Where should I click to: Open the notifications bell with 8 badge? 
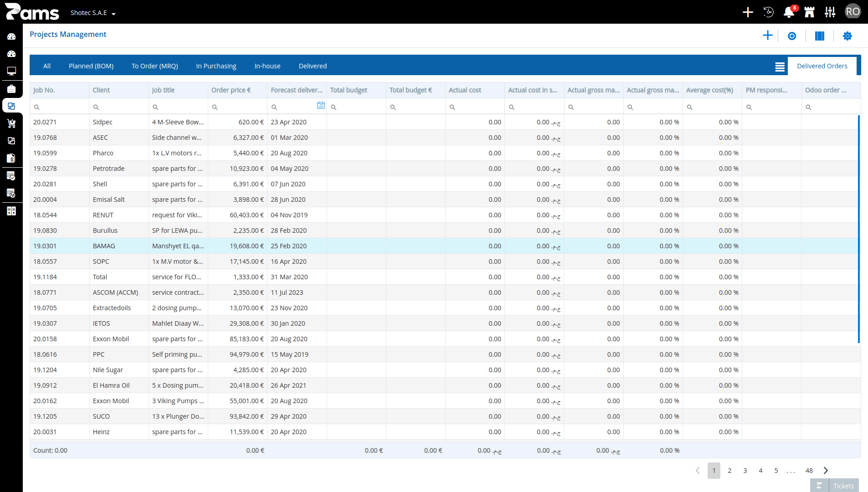click(790, 12)
